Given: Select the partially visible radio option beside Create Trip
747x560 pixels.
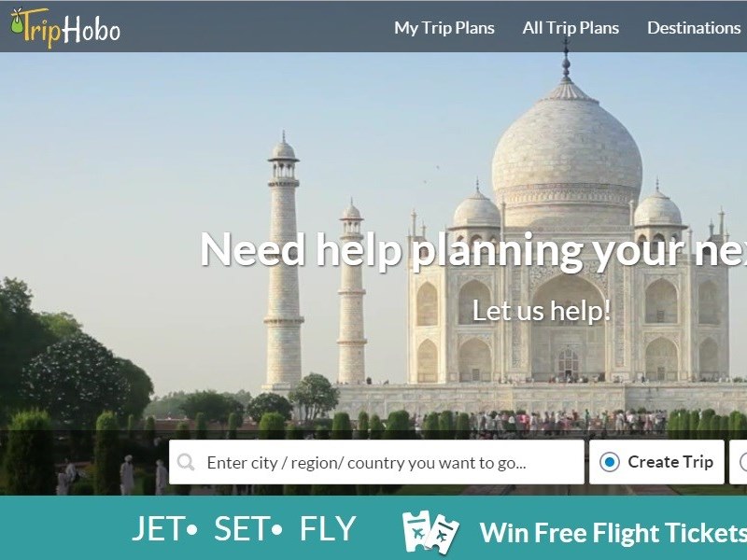Looking at the screenshot, I should 743,462.
